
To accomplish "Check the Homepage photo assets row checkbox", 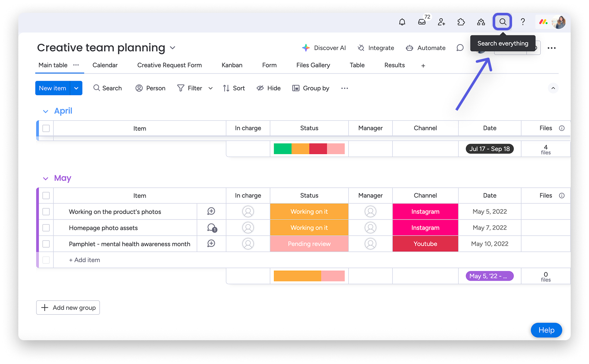I will pos(46,228).
